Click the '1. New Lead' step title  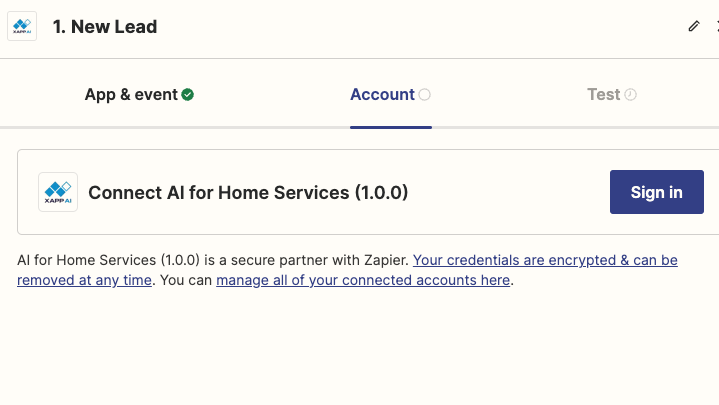105,27
